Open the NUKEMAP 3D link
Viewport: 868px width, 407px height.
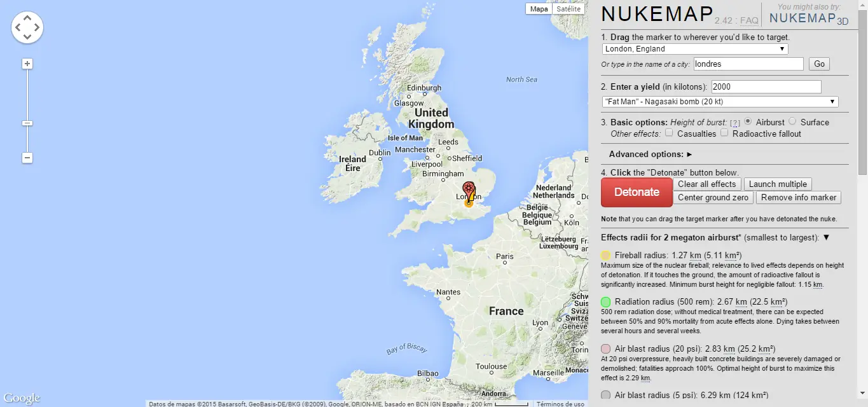point(808,18)
